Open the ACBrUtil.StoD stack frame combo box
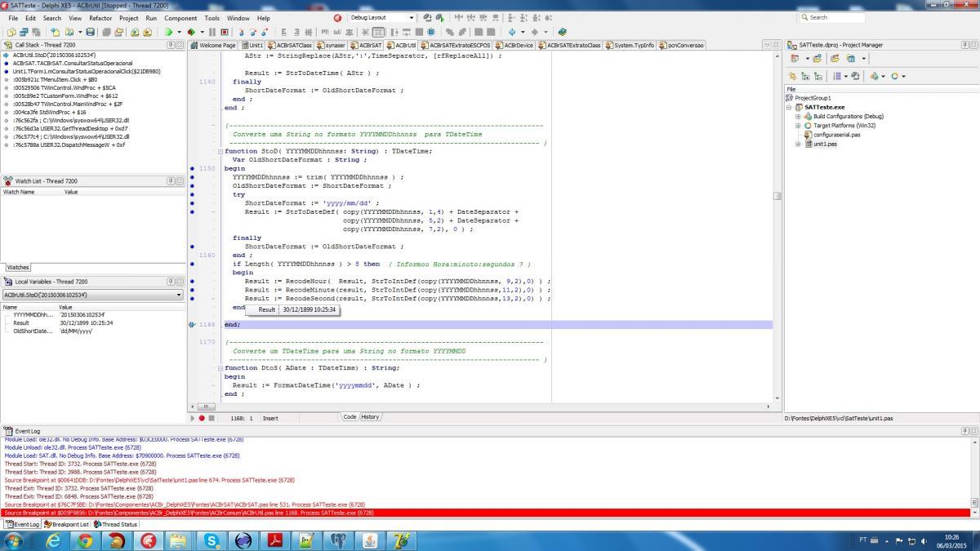Viewport: 980px width, 551px height. [92, 295]
